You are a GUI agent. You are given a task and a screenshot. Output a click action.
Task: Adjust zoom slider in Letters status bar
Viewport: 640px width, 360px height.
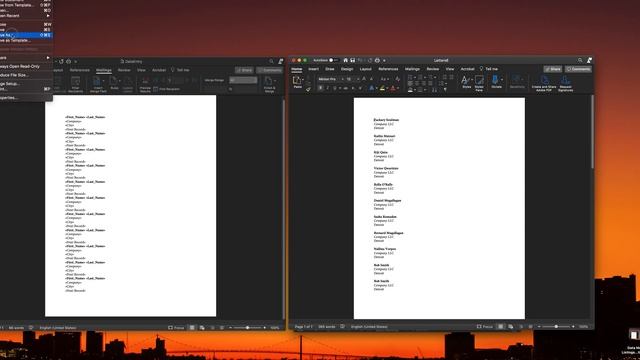556,327
